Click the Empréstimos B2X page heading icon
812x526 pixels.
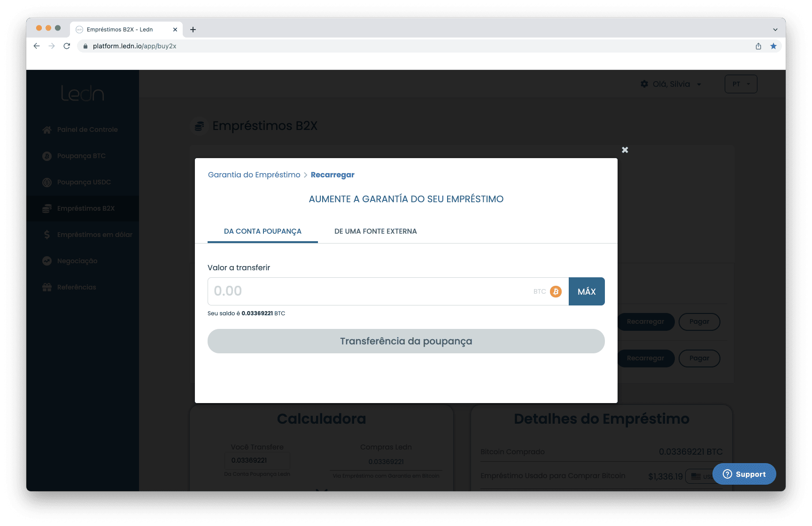tap(200, 126)
